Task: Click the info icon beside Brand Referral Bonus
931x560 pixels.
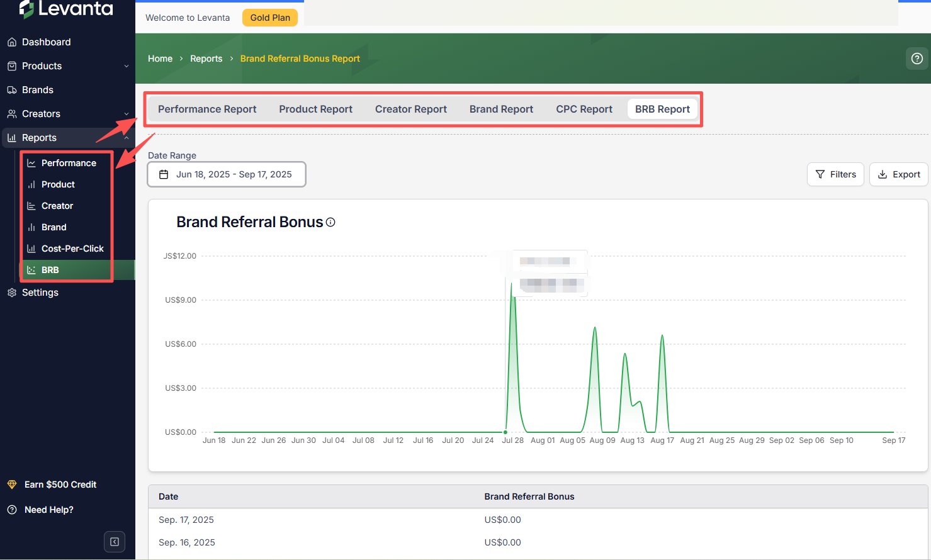Action: click(330, 222)
